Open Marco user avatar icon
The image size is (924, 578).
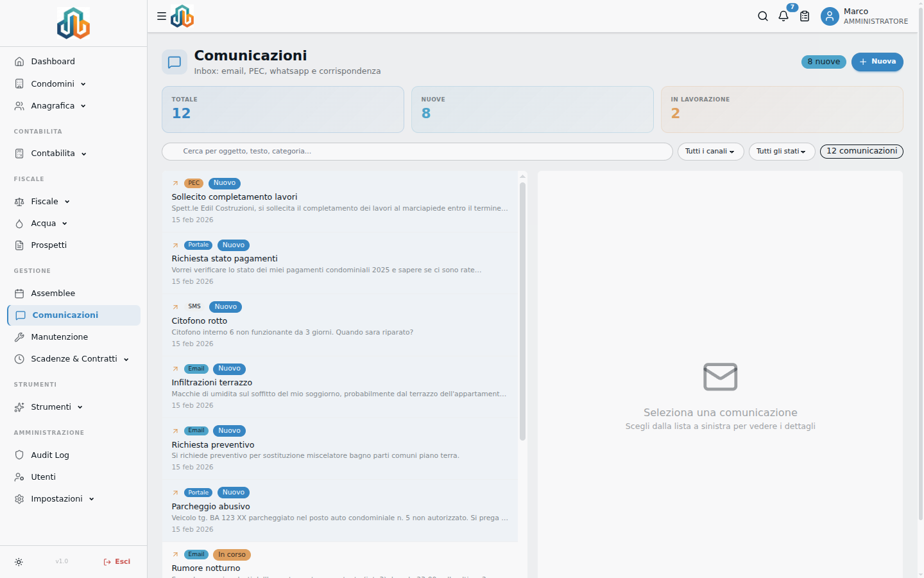pos(830,16)
